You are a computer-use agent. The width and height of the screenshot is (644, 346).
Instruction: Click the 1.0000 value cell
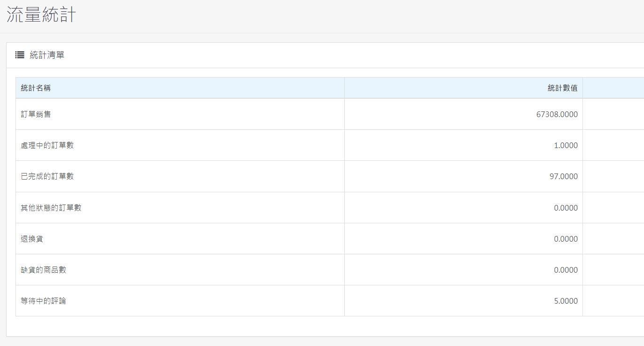click(x=566, y=145)
